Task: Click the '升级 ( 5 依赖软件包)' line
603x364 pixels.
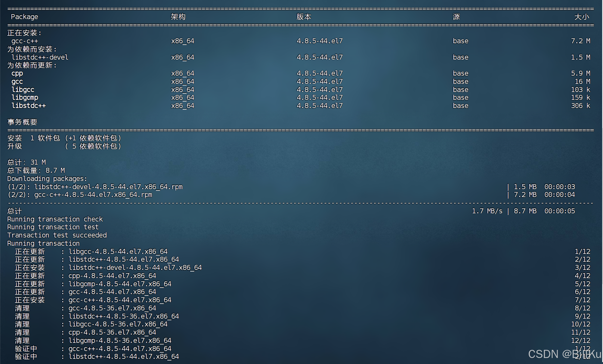Action: [64, 146]
